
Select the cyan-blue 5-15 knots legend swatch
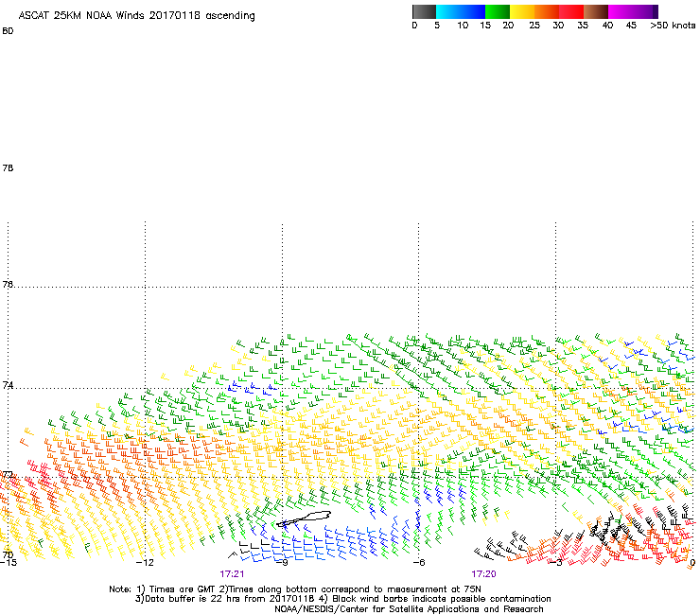(461, 11)
